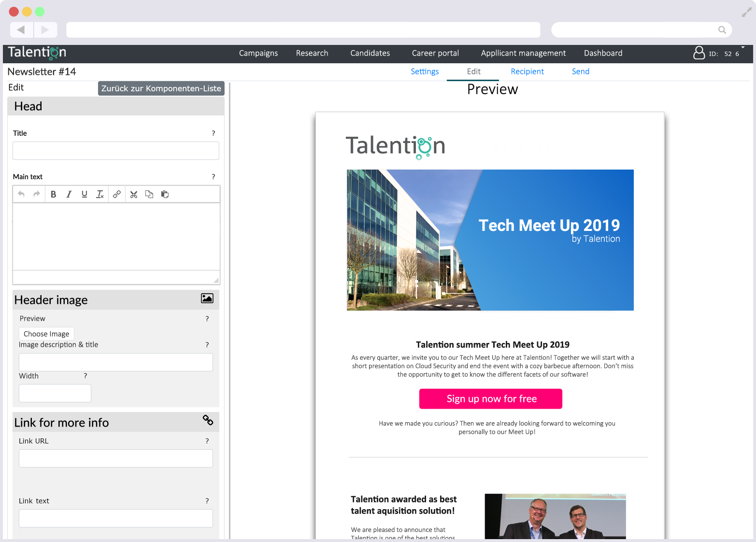Switch to the Recipient tab

[527, 71]
